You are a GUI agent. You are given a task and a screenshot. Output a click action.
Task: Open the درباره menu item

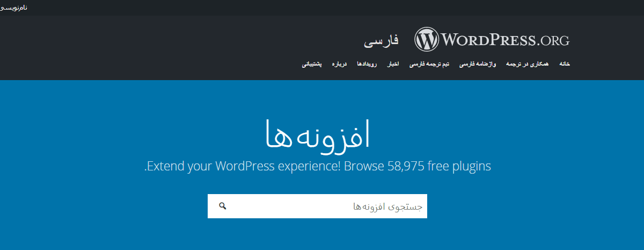point(339,64)
